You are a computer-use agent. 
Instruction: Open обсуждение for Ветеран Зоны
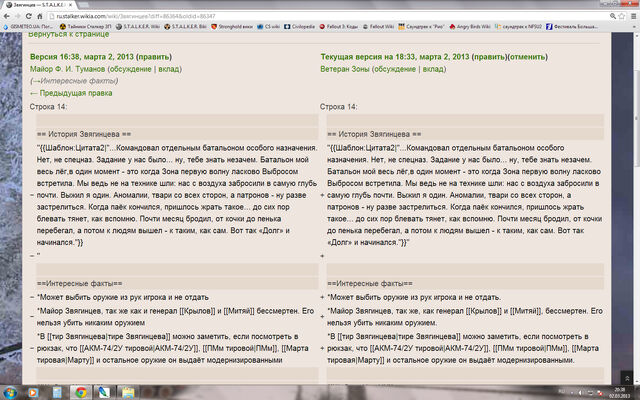[x=395, y=69]
